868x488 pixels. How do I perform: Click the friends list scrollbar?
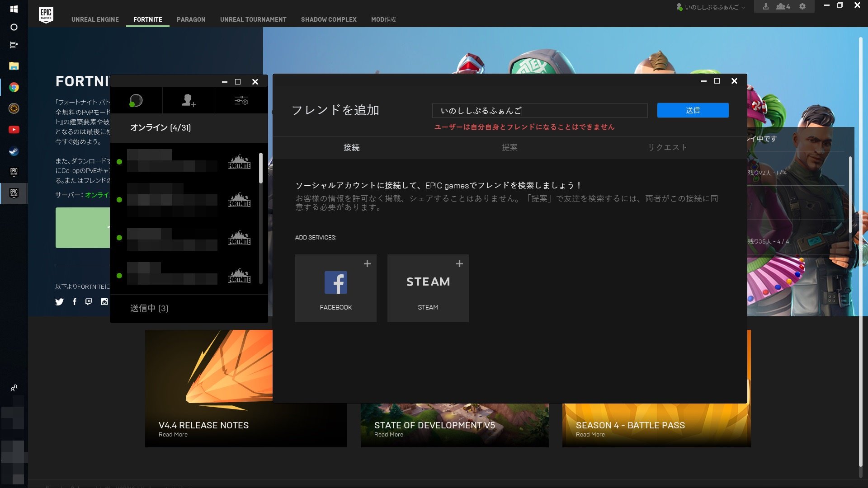[x=261, y=168]
